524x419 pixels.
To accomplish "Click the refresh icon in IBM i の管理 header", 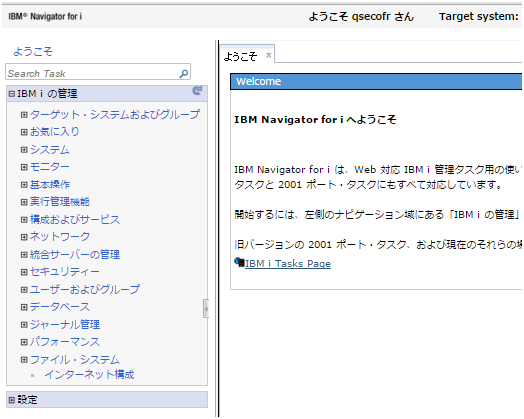I will (198, 91).
